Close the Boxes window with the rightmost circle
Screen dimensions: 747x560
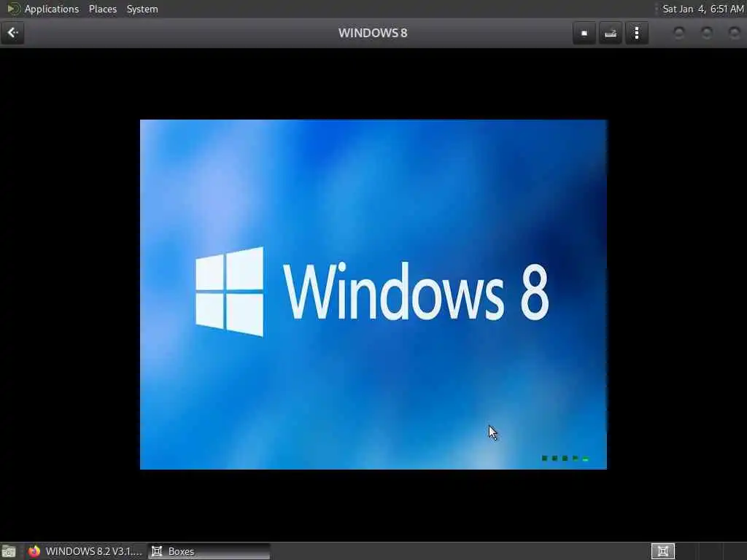[x=734, y=33]
